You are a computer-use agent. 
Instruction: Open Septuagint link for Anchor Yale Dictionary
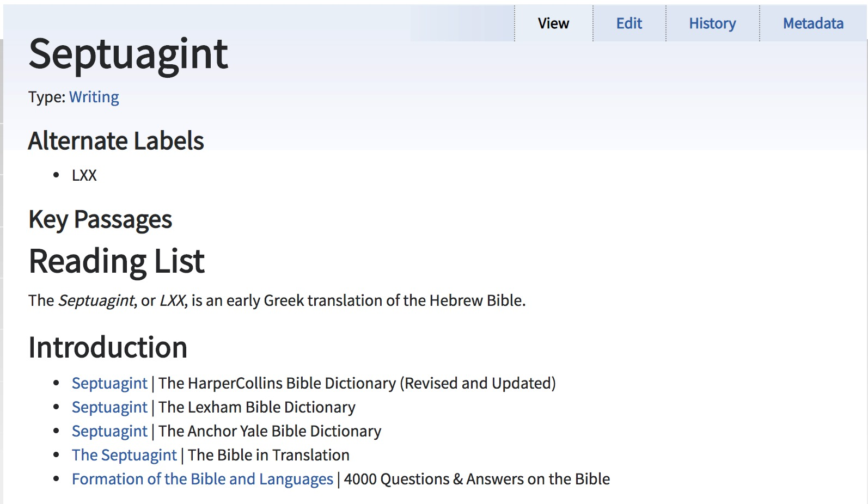tap(109, 431)
